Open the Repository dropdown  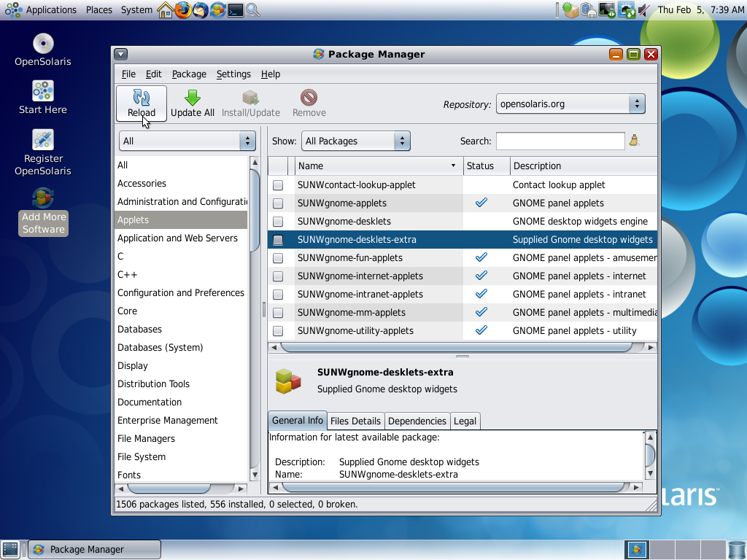pyautogui.click(x=570, y=104)
